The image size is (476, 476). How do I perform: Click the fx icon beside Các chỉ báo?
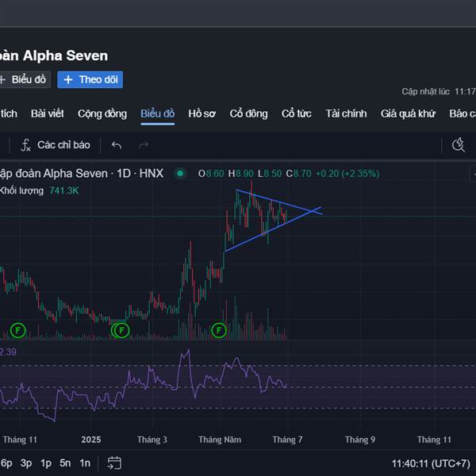(x=25, y=145)
